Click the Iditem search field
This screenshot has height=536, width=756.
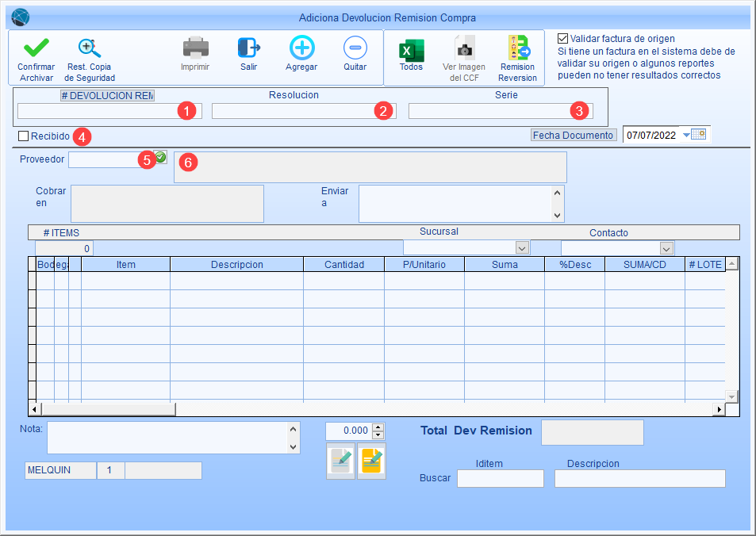tap(501, 479)
